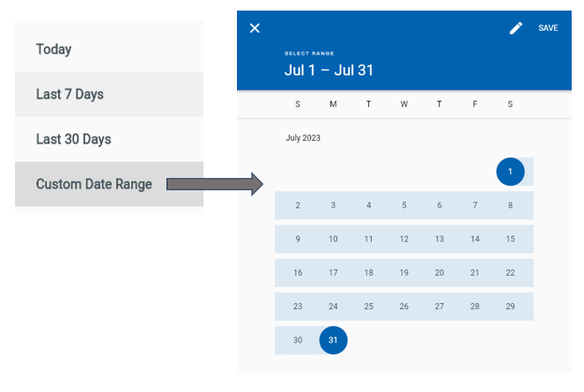This screenshot has width=584, height=392.
Task: Pick July 15 in the calendar
Action: (510, 239)
